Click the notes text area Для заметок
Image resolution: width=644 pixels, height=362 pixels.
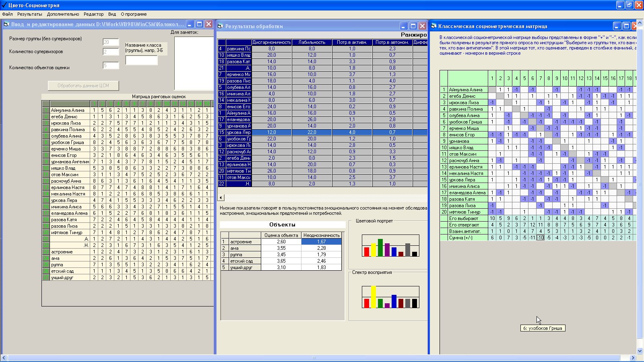tap(194, 63)
